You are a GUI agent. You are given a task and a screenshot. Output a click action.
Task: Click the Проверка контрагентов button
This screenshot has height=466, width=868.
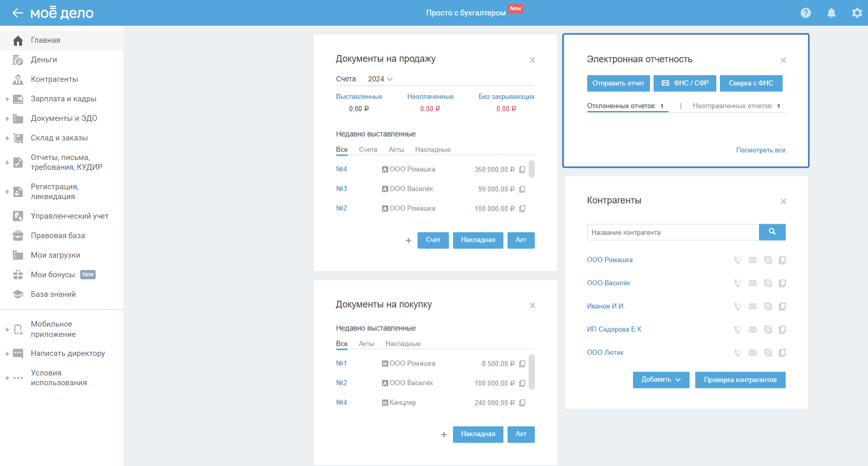[x=740, y=380]
